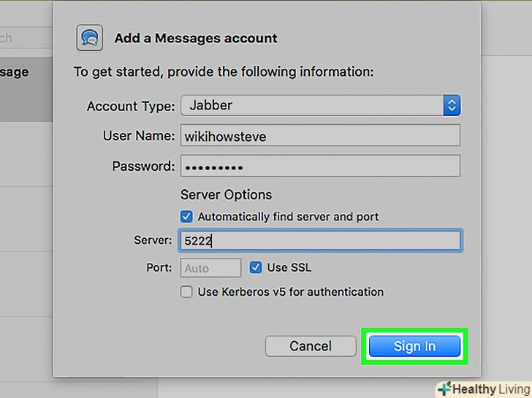Open the Account Type Jabber dropdown

[320, 105]
